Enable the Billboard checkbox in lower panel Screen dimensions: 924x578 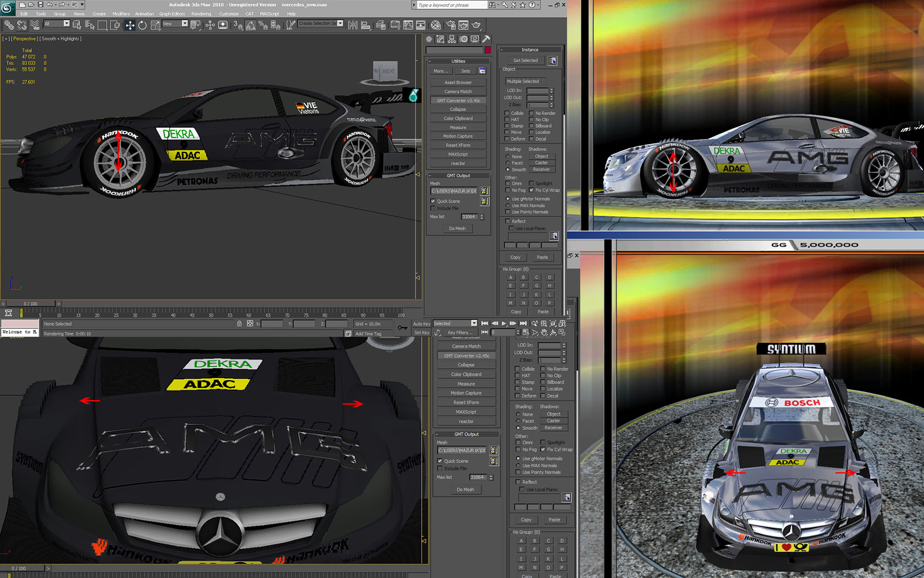(543, 382)
